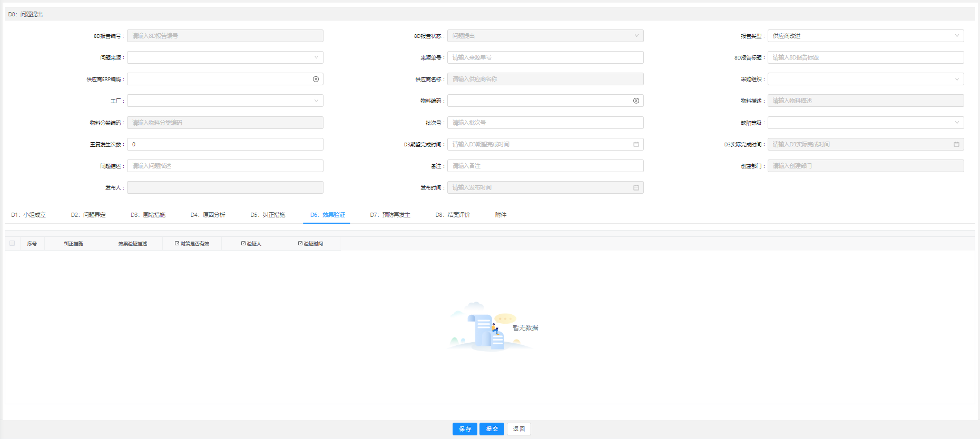Click the 问题描述 input field
Image resolution: width=980 pixels, height=439 pixels.
tap(225, 166)
